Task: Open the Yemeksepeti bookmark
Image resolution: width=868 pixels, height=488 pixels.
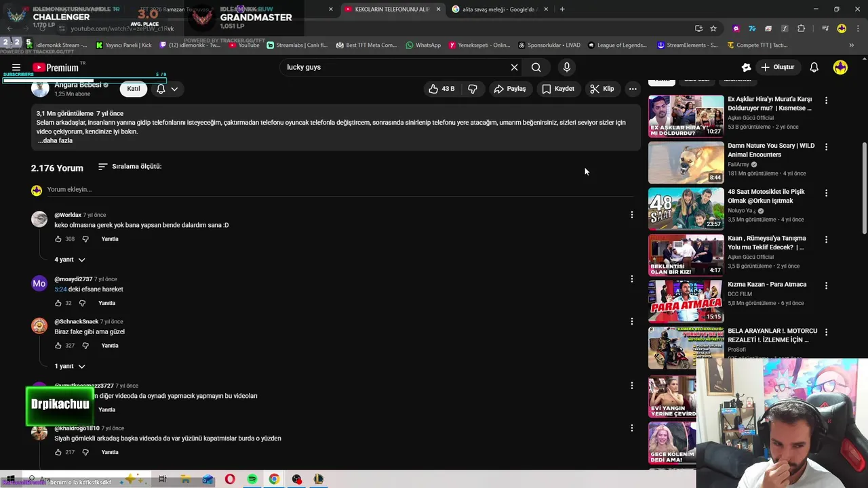Action: pos(480,45)
